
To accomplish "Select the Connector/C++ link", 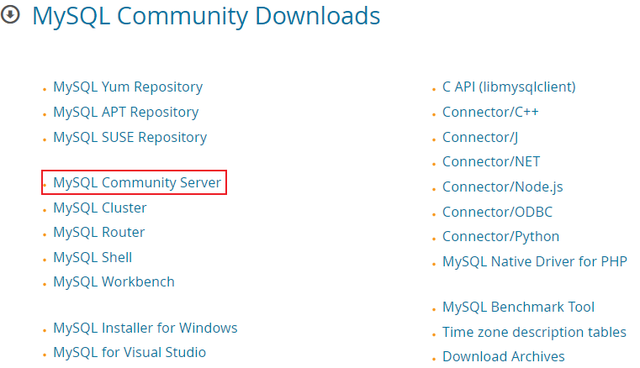I will click(x=491, y=112).
